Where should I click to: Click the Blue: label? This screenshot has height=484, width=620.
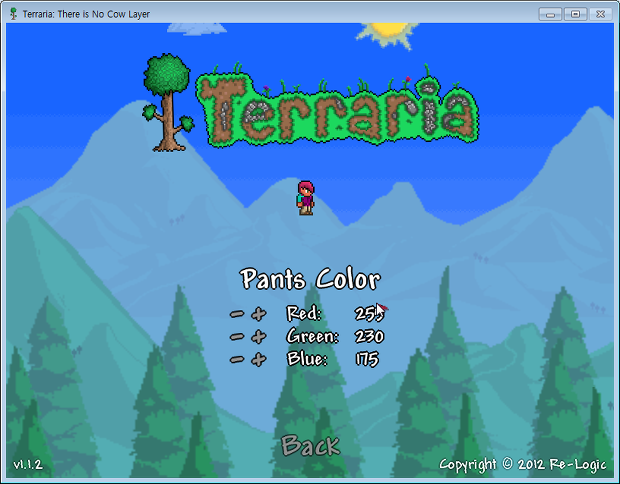coord(307,359)
